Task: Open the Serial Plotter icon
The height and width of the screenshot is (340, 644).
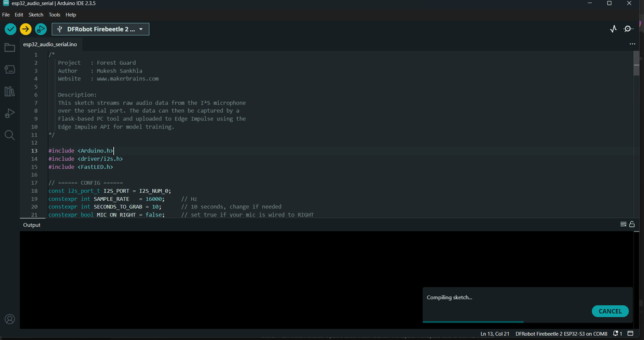Action: point(613,29)
